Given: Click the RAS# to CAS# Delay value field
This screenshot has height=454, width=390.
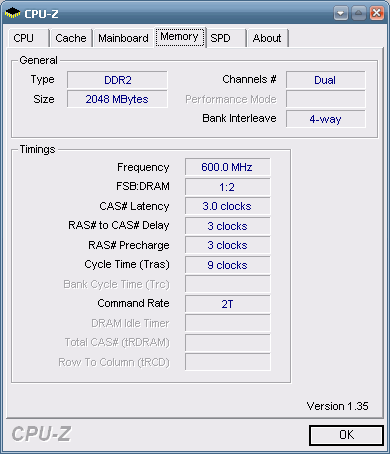Looking at the screenshot, I should 228,226.
